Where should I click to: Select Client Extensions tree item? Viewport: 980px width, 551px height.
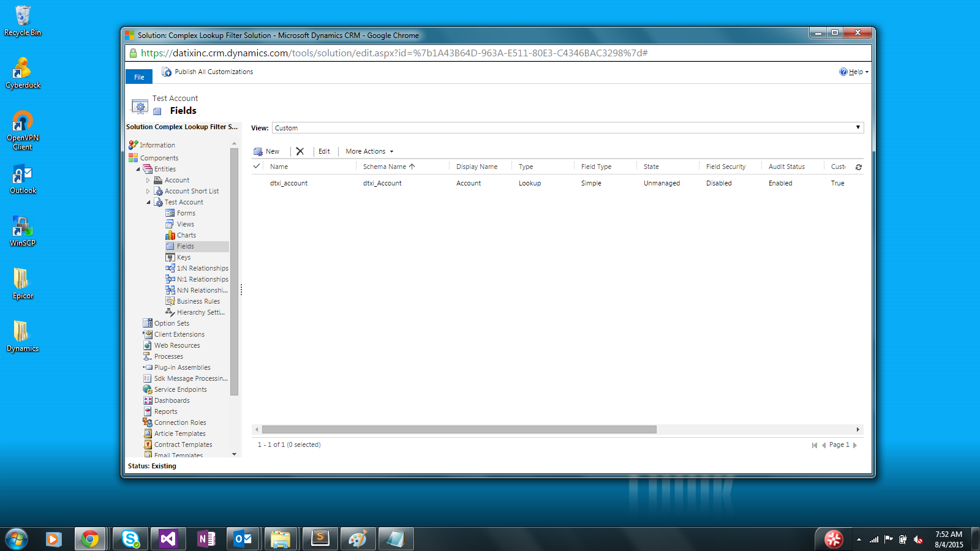click(x=179, y=334)
